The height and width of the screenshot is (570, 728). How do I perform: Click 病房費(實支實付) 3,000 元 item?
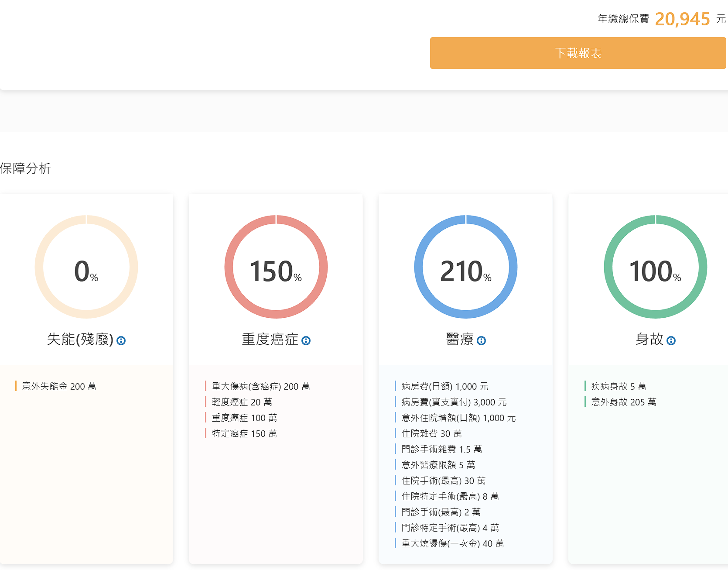click(454, 402)
